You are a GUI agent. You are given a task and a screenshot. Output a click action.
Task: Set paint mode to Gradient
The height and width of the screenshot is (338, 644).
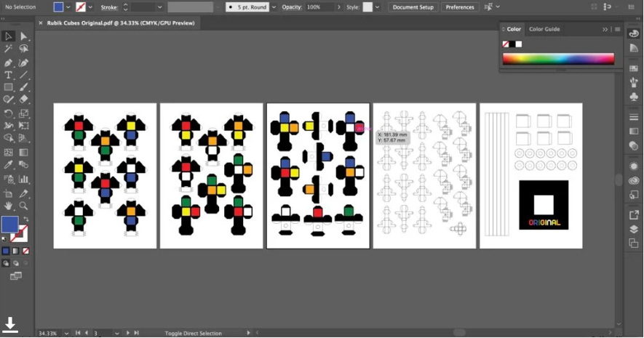pyautogui.click(x=15, y=251)
